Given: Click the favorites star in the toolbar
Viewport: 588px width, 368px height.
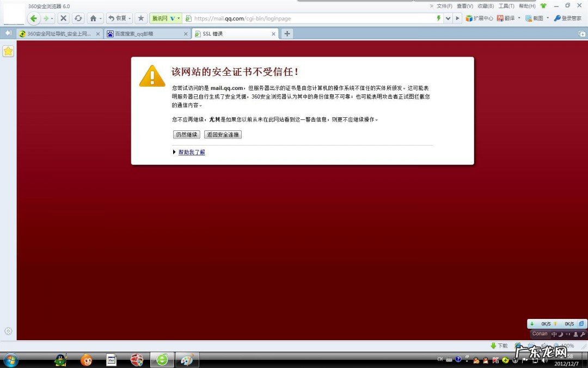Looking at the screenshot, I should pyautogui.click(x=140, y=18).
